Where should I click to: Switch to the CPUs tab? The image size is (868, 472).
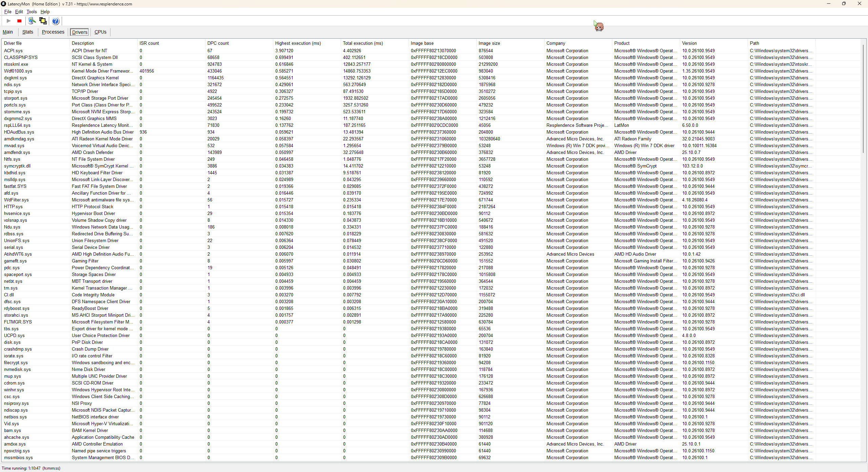[100, 32]
